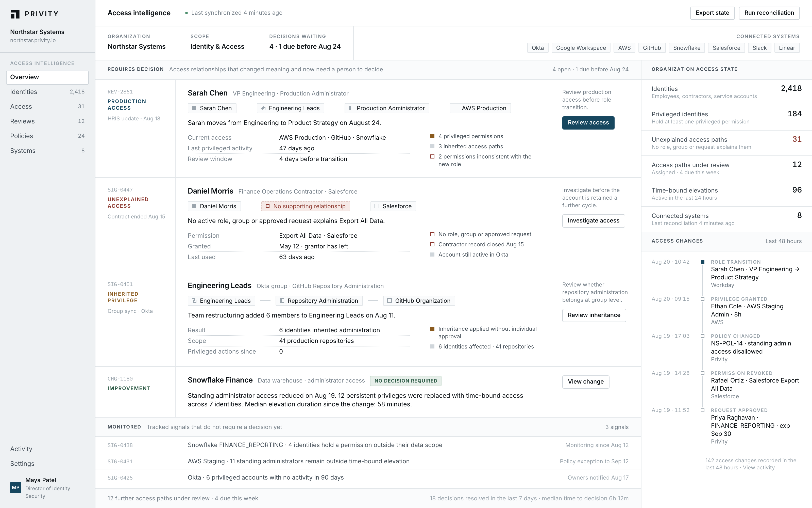Click the No Decision Required badge
The width and height of the screenshot is (812, 508).
click(x=406, y=381)
